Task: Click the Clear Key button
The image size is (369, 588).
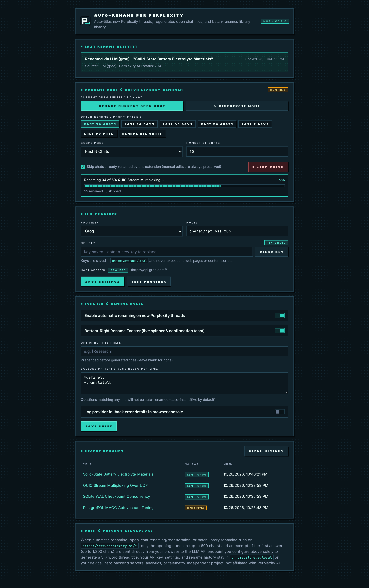Action: (x=271, y=252)
